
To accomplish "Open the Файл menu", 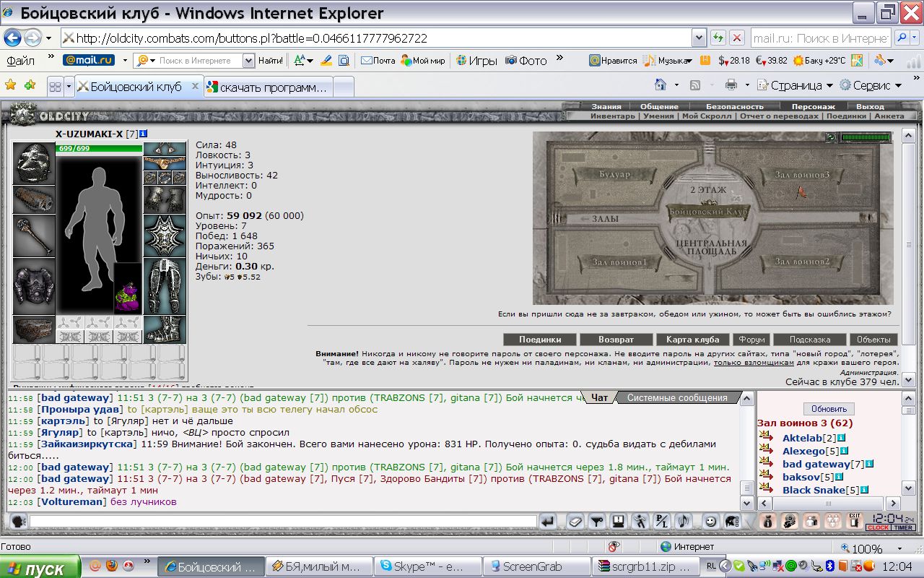I will coord(20,61).
